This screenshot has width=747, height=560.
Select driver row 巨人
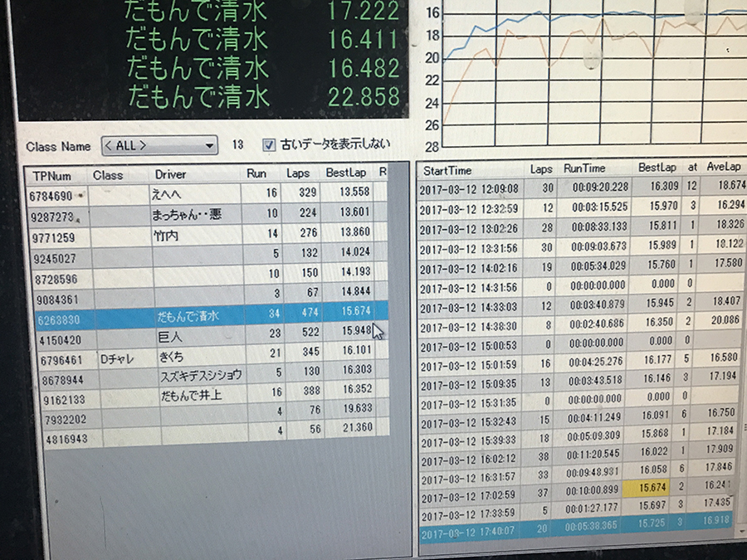[214, 335]
